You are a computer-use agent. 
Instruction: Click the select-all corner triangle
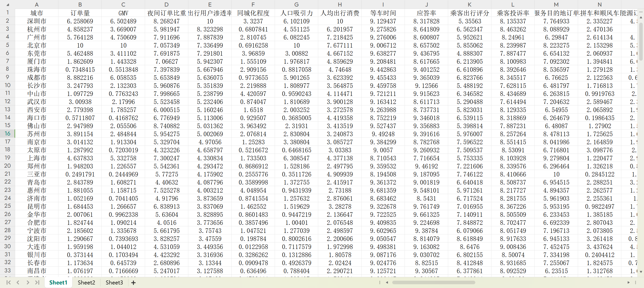click(8, 5)
